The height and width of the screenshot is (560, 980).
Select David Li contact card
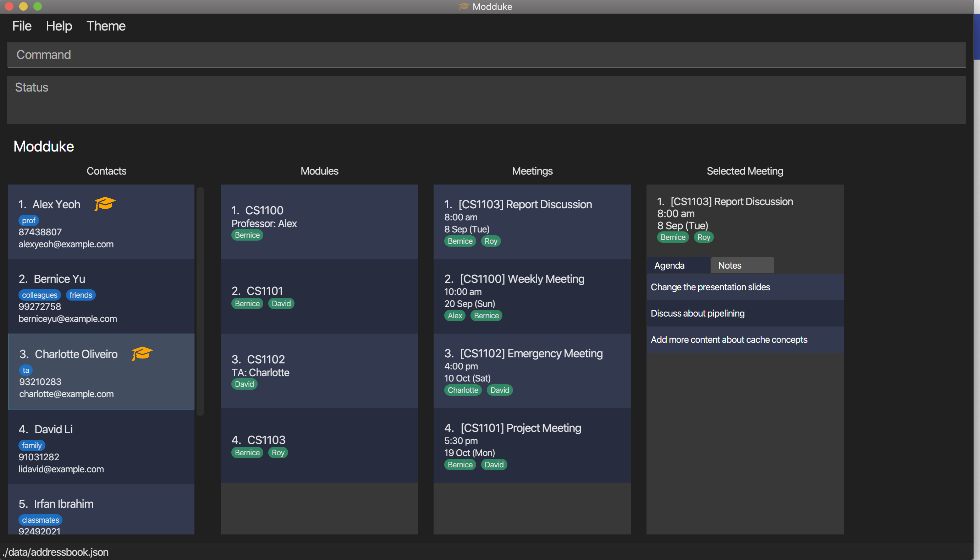click(101, 447)
